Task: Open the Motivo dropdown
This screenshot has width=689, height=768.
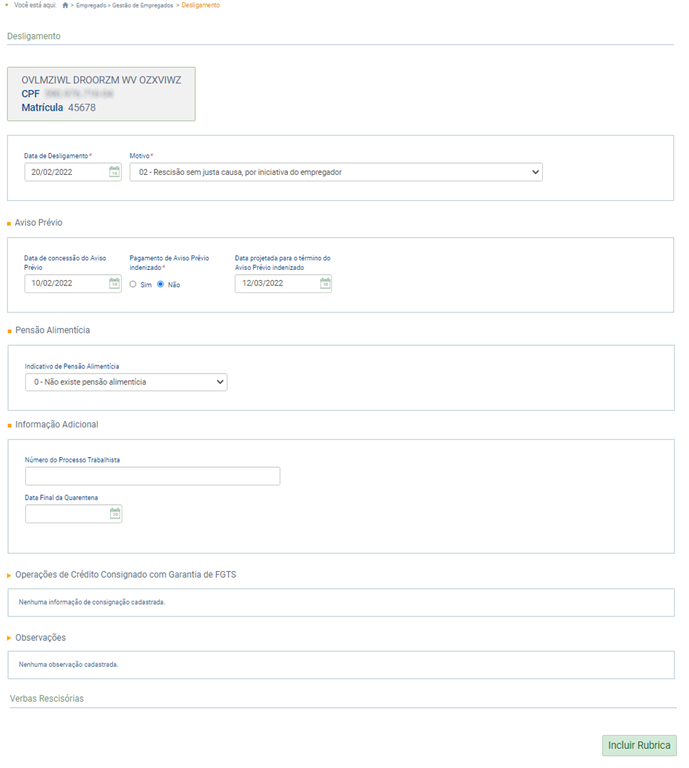Action: tap(336, 172)
